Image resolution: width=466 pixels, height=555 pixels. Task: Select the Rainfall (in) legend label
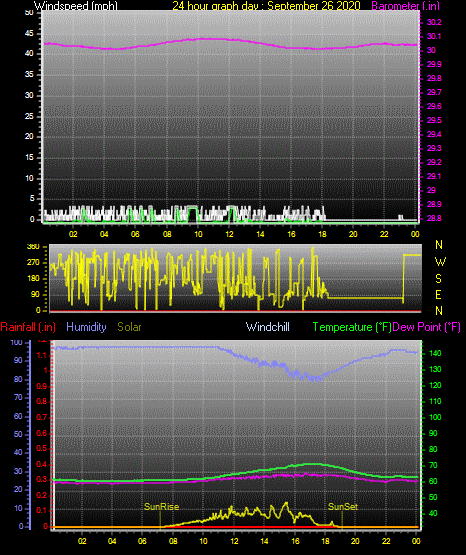tap(28, 327)
